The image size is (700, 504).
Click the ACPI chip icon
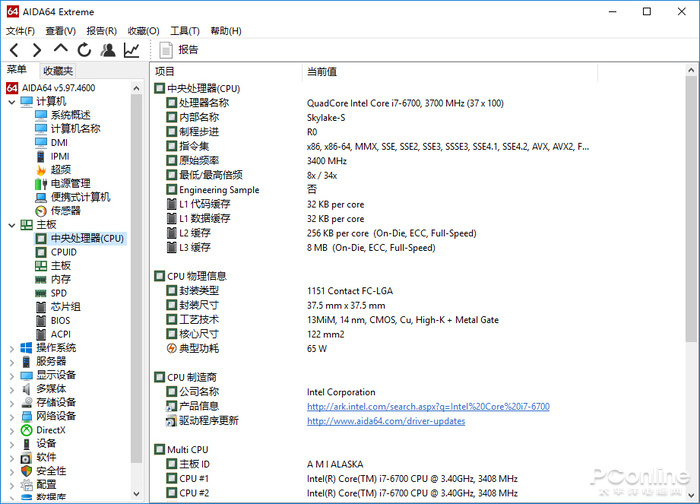click(41, 334)
